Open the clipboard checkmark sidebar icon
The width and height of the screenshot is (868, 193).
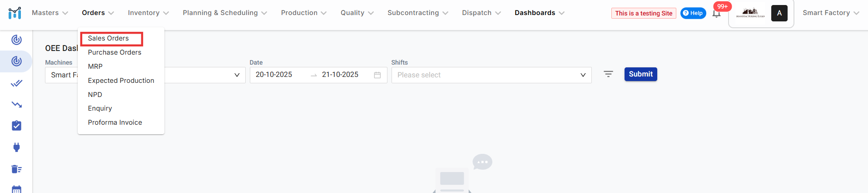16,126
